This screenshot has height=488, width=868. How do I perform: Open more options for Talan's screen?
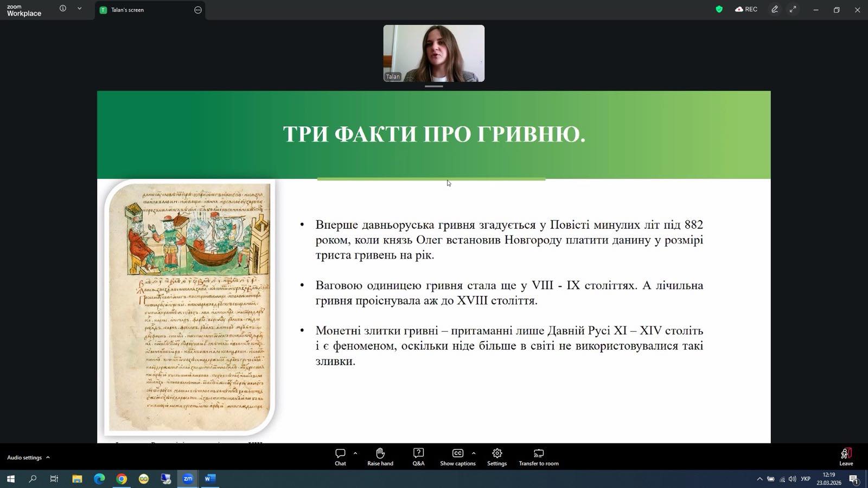(198, 10)
